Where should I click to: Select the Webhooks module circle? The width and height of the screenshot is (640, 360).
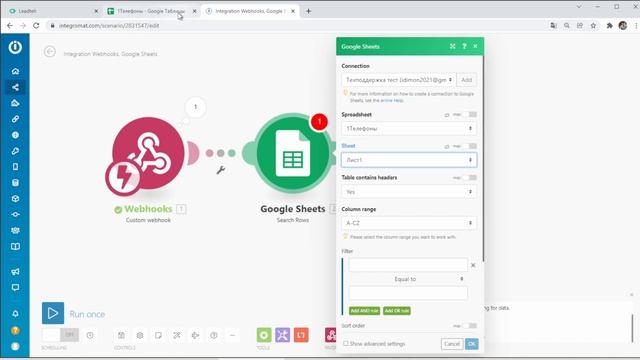tap(148, 153)
